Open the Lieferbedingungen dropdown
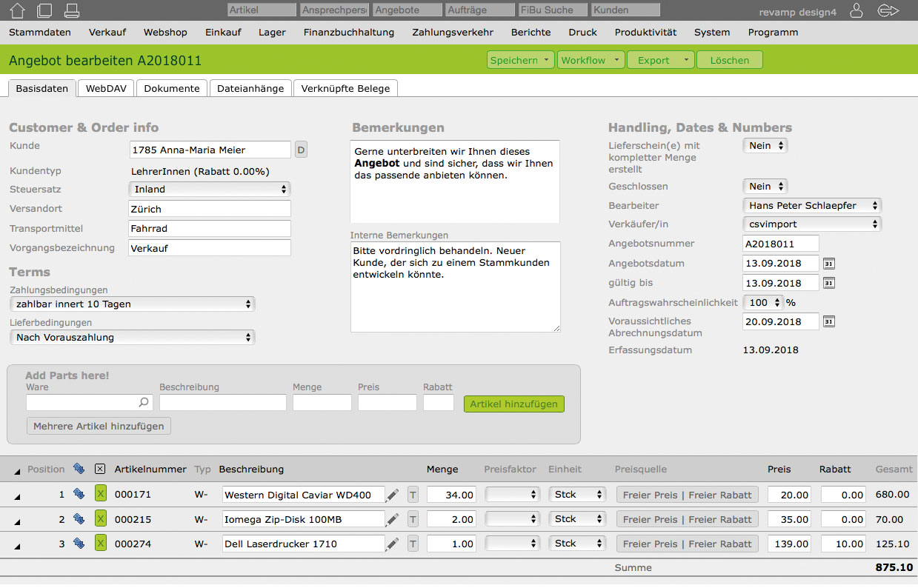 [x=132, y=337]
